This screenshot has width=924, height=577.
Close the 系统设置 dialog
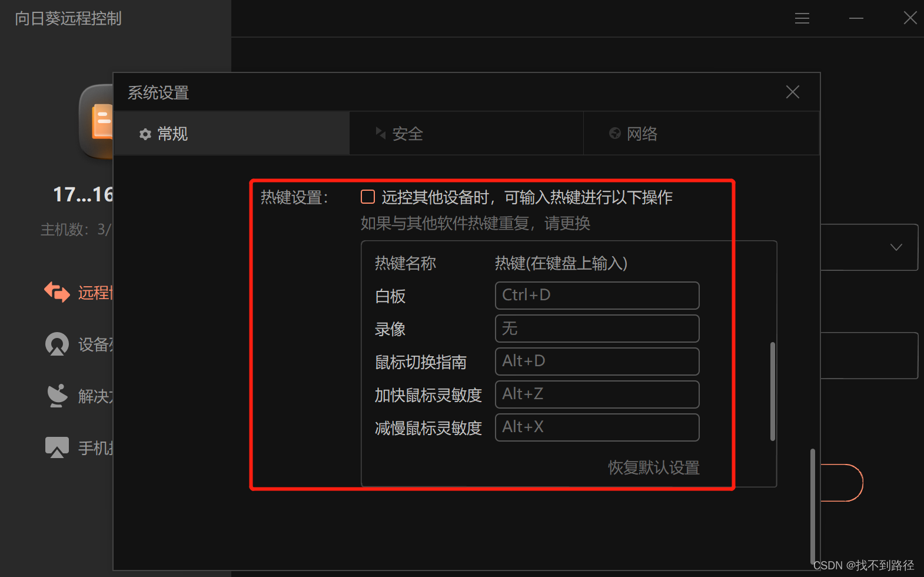point(793,92)
